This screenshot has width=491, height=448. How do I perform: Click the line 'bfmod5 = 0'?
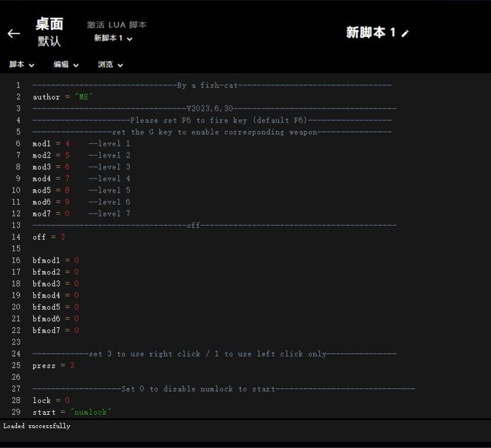tap(56, 307)
